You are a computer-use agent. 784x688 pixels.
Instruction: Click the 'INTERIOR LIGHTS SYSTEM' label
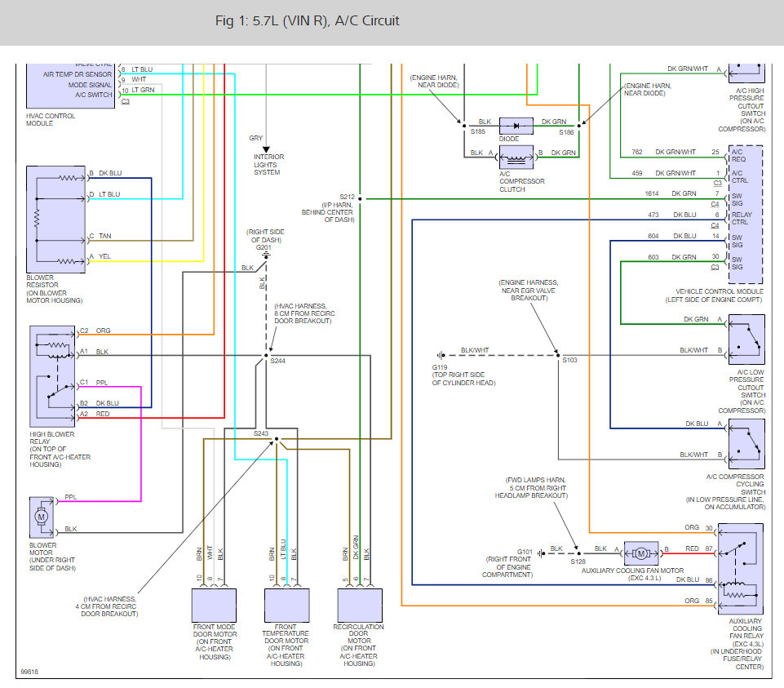coord(268,165)
